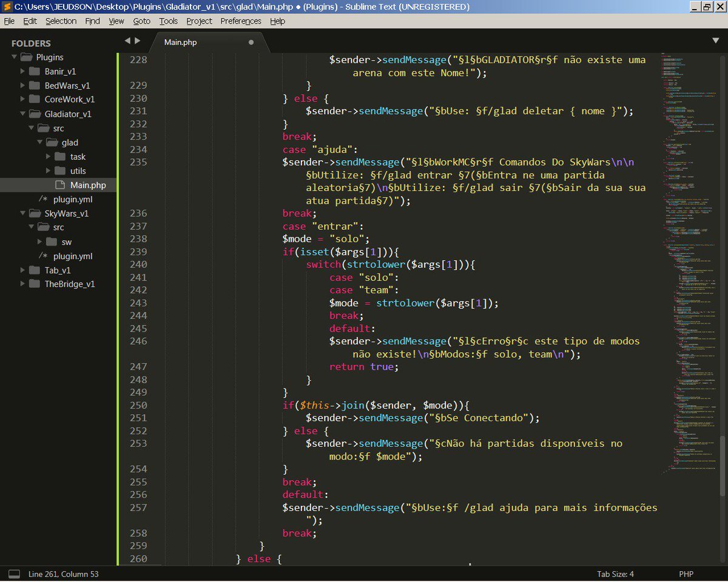Image resolution: width=728 pixels, height=582 pixels.
Task: Expand the sw folder
Action: pyautogui.click(x=40, y=242)
